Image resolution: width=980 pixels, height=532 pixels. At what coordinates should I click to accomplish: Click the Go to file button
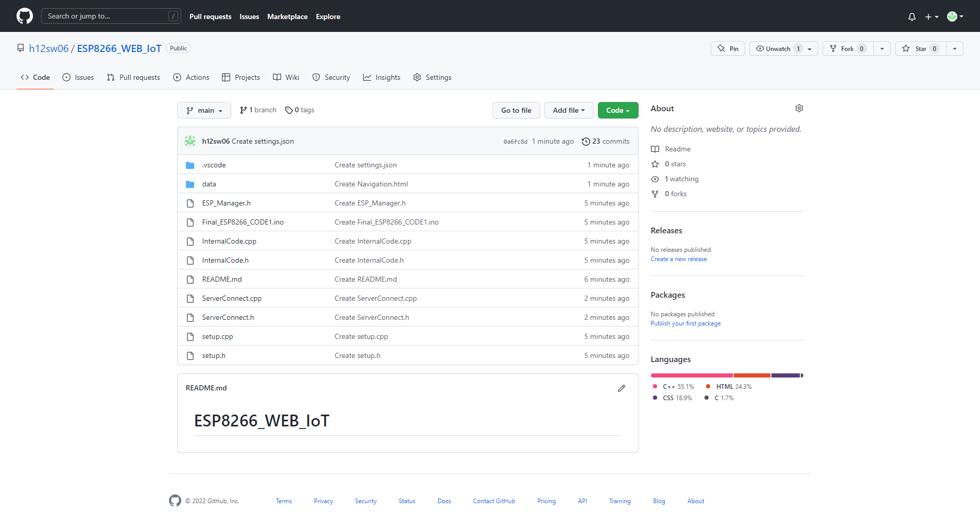[x=516, y=110]
